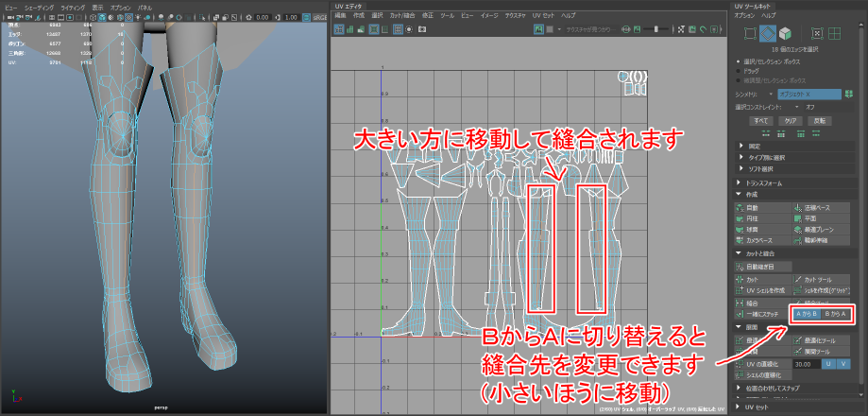Click the カット cut button
Image resolution: width=868 pixels, height=416 pixels.
pyautogui.click(x=763, y=280)
